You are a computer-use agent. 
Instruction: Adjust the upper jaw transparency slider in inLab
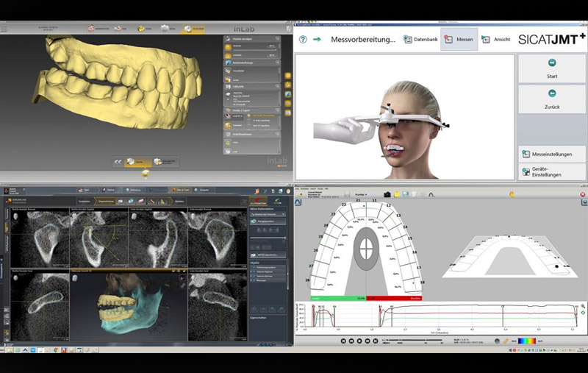click(x=254, y=49)
